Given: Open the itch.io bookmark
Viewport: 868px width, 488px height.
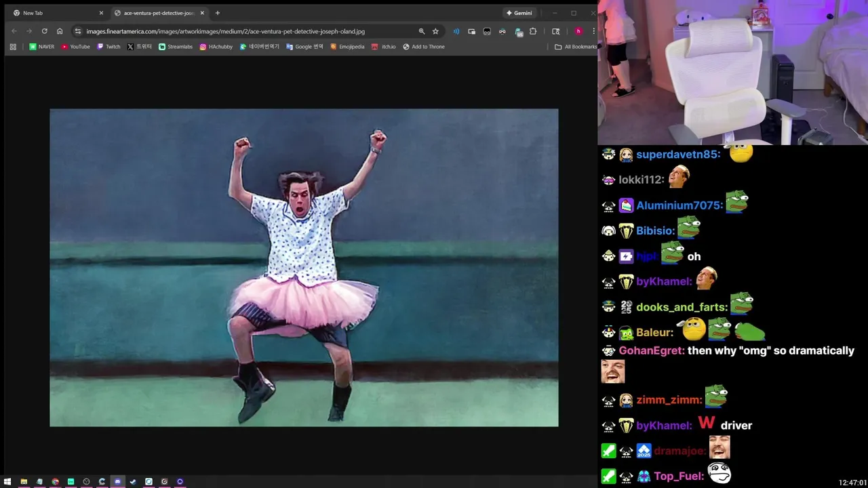Looking at the screenshot, I should click(x=384, y=47).
